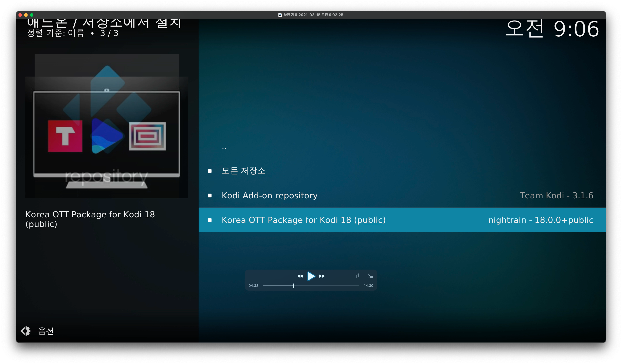Open Korea OTT Package for Kodi 18 (public)

click(304, 220)
